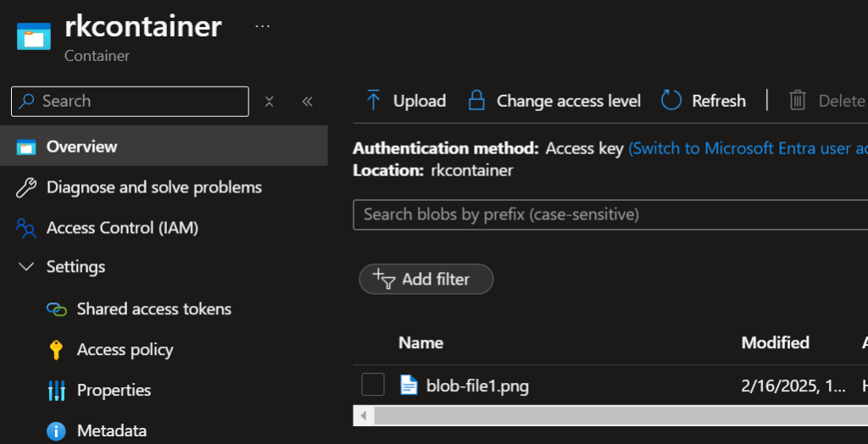
Task: Click Switch to Microsoft Entra user link
Action: click(x=747, y=148)
